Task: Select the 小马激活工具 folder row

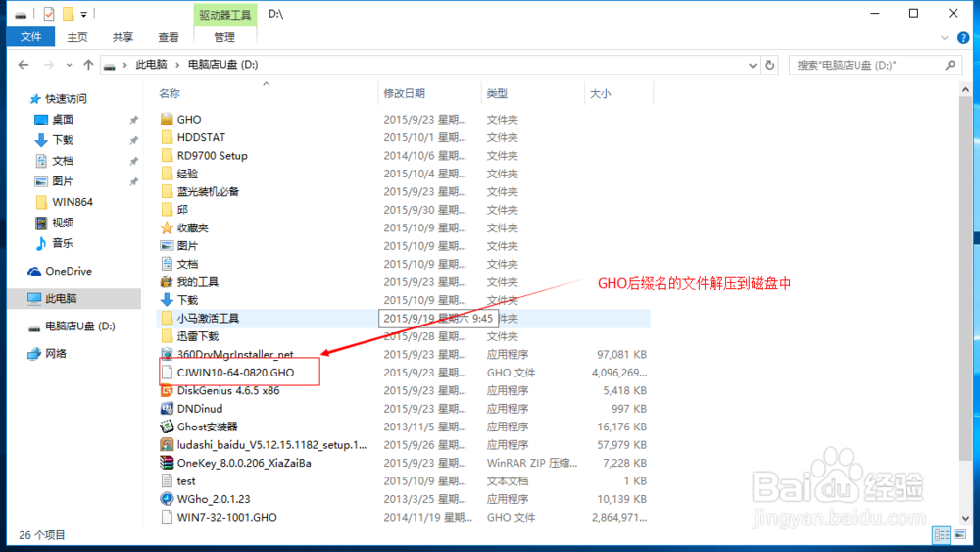Action: pyautogui.click(x=403, y=319)
